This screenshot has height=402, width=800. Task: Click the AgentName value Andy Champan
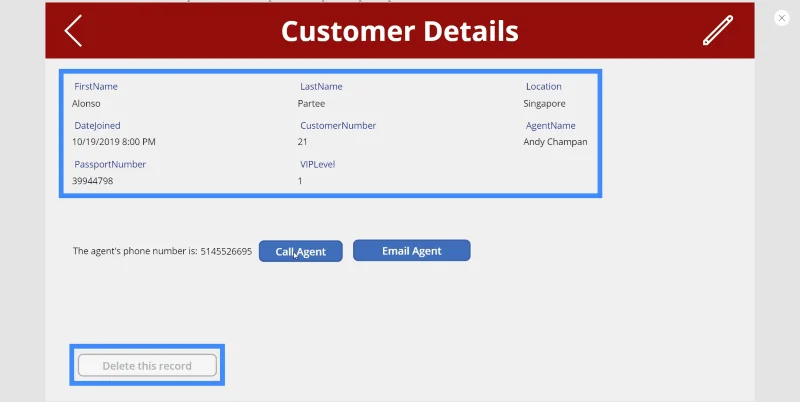pos(555,142)
